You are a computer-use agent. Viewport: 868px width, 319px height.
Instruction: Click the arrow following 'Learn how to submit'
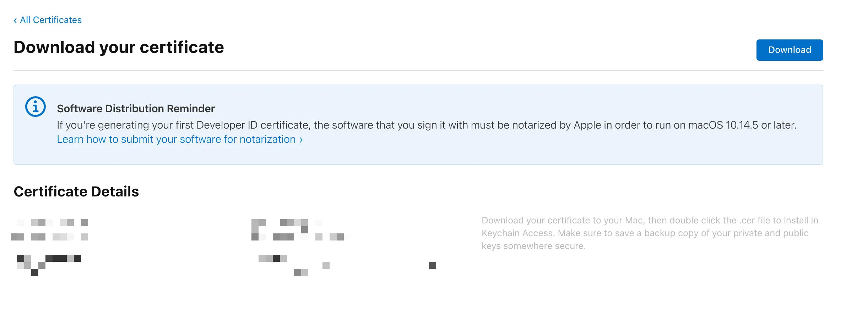301,139
